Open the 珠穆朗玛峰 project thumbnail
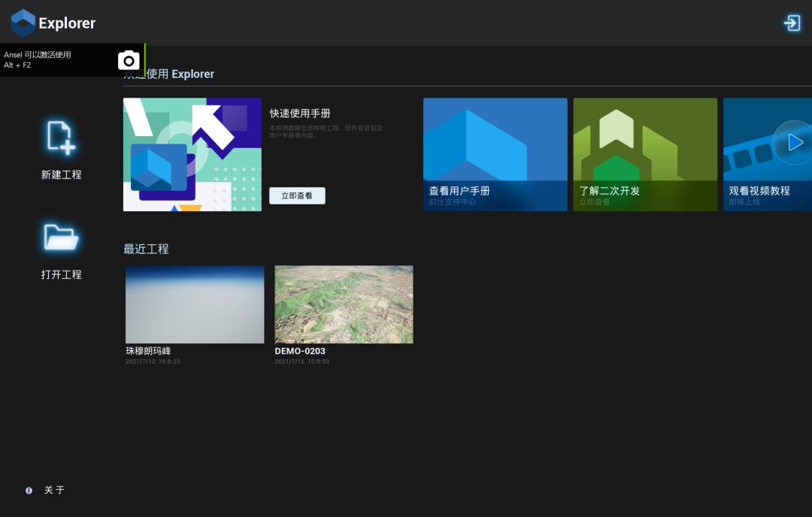Viewport: 812px width, 517px height. pyautogui.click(x=194, y=304)
